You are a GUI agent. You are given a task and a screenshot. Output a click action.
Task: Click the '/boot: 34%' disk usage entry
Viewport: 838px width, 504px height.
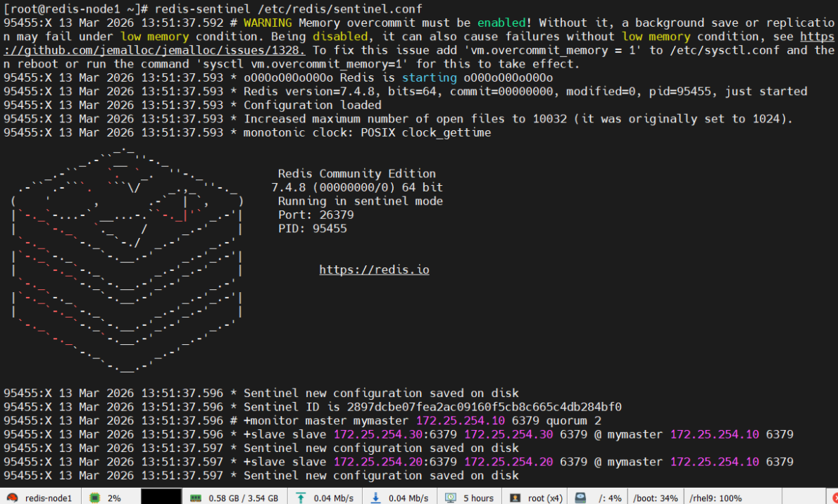(x=655, y=498)
